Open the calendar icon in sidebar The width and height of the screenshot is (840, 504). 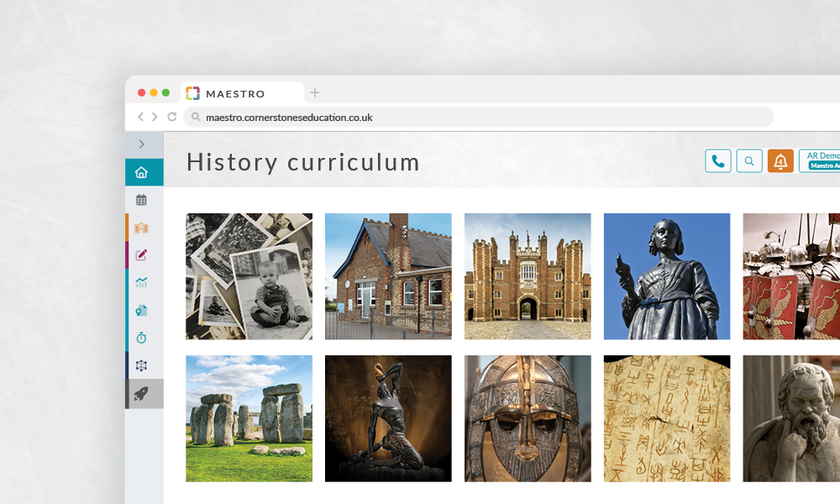141,200
